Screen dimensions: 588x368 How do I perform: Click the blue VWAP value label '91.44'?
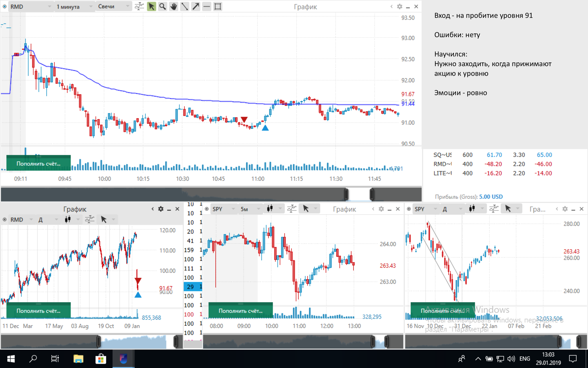click(x=408, y=104)
